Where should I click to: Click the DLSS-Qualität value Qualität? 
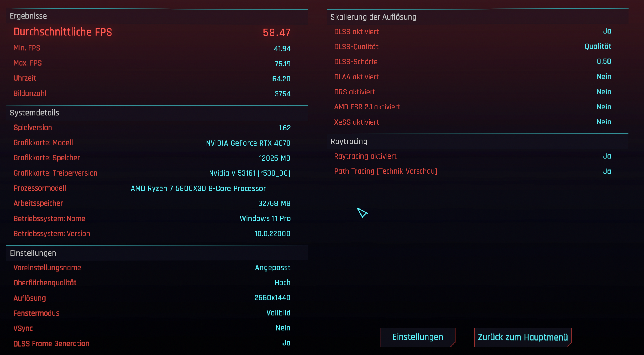[598, 46]
